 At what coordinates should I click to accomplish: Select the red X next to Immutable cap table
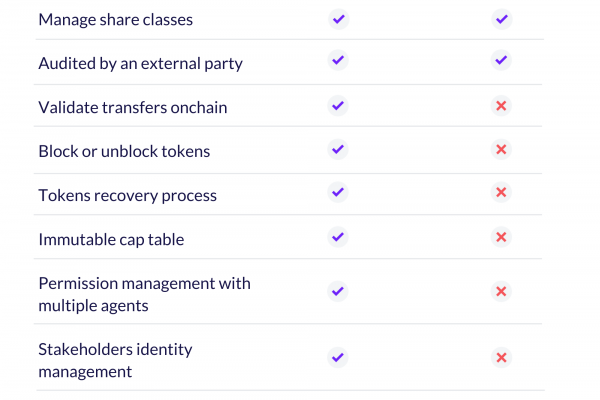pyautogui.click(x=501, y=237)
